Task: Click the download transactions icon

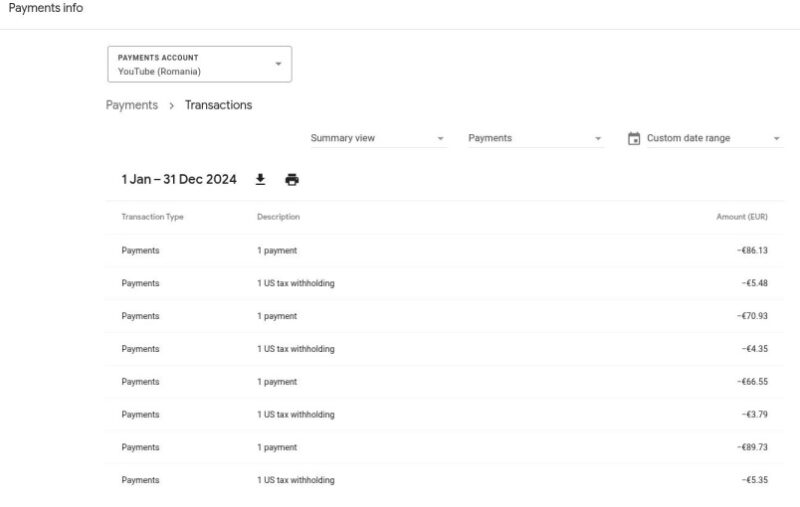Action: (x=260, y=180)
